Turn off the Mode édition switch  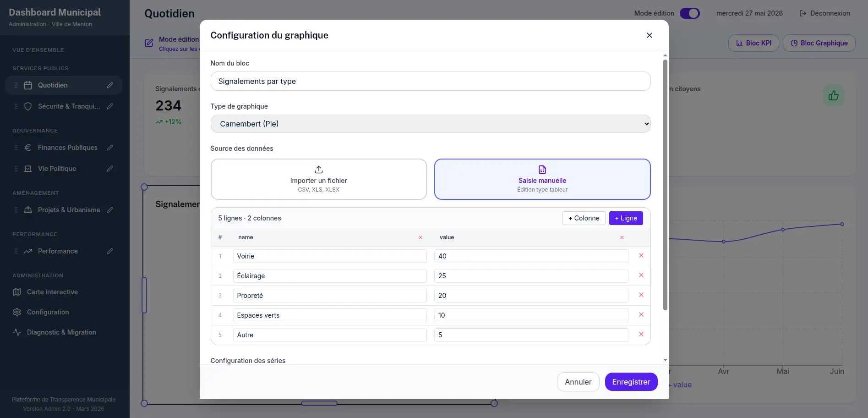(689, 13)
